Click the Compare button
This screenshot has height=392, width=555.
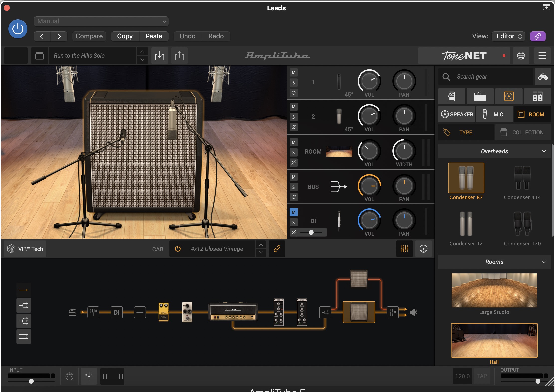(89, 36)
